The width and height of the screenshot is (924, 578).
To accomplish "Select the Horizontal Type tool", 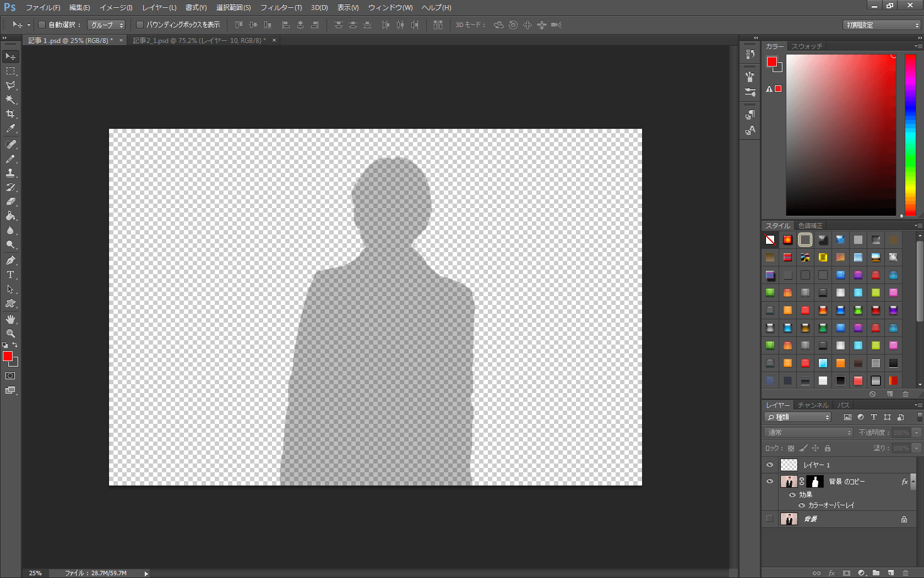I will click(x=10, y=275).
